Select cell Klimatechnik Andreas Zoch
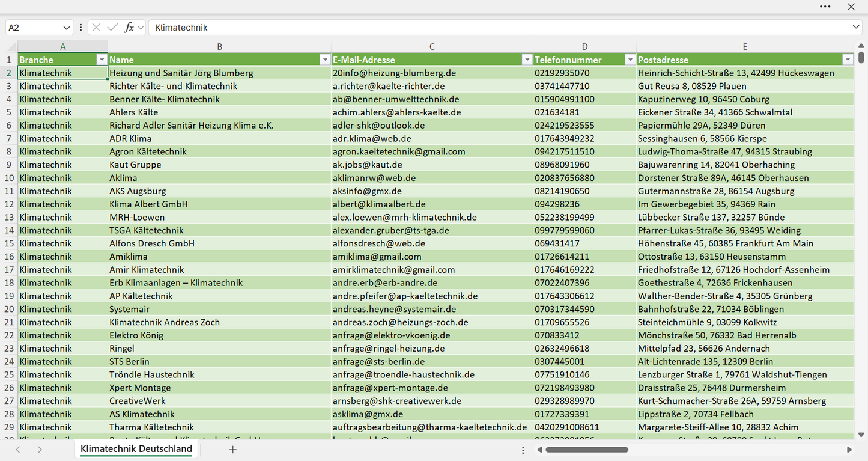This screenshot has height=461, width=868. 220,322
